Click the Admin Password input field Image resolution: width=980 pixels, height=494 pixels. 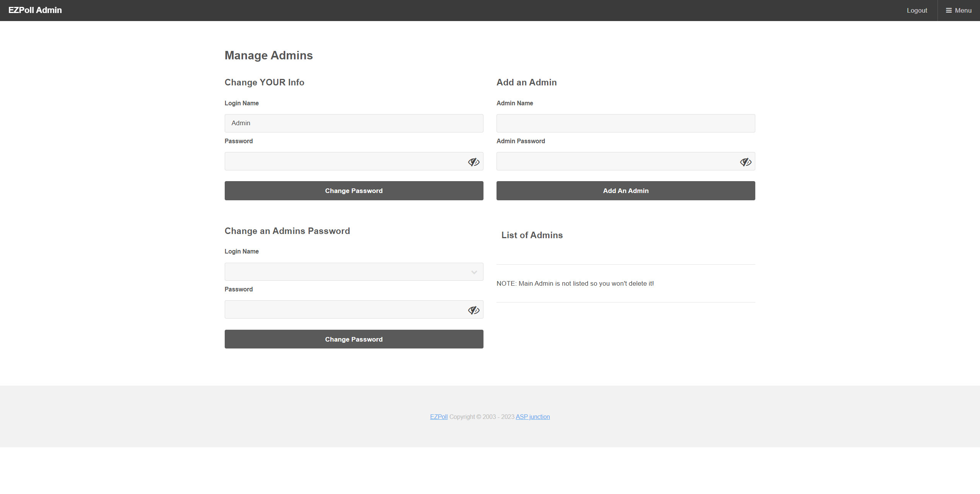(x=616, y=161)
